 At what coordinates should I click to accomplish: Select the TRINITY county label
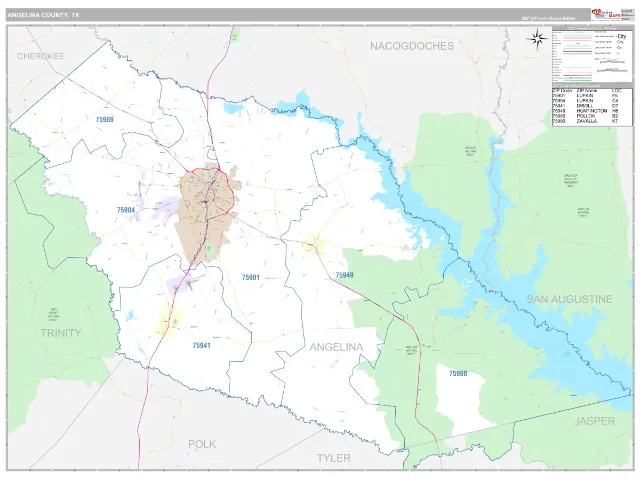click(61, 333)
